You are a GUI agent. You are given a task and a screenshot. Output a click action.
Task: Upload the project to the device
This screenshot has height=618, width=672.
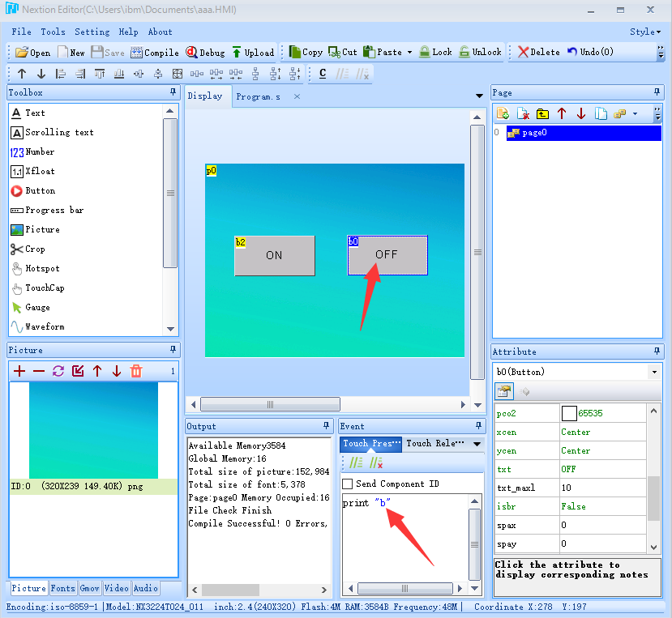pyautogui.click(x=253, y=53)
